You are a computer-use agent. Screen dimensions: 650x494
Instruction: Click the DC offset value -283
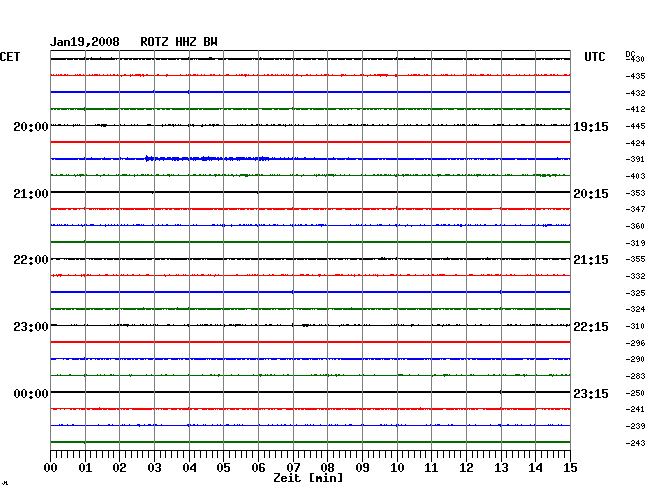point(635,377)
